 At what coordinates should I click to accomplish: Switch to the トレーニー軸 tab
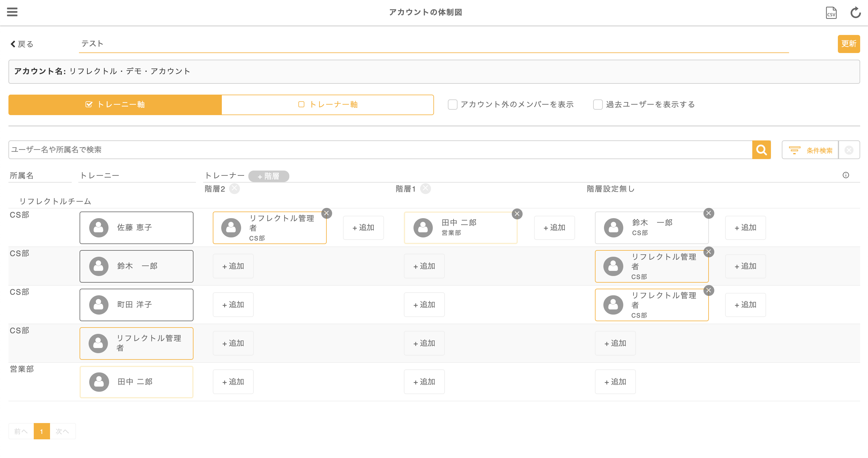tap(115, 105)
